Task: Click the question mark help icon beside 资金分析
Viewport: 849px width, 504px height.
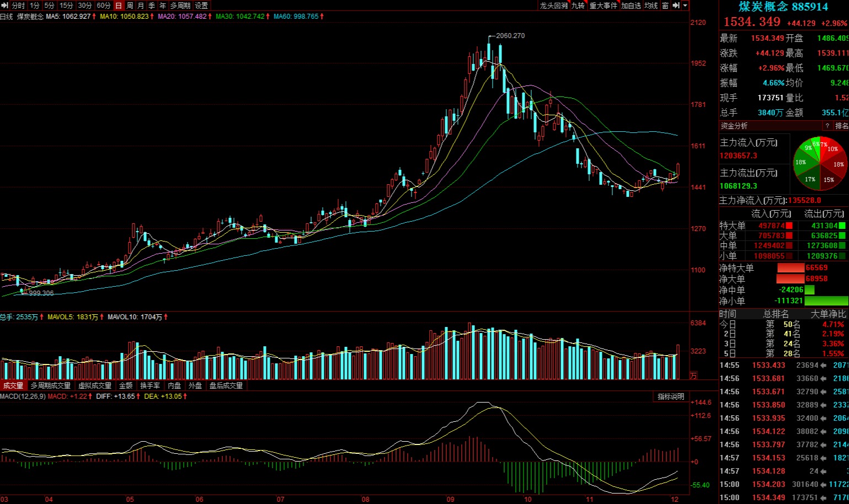Action: pyautogui.click(x=827, y=126)
